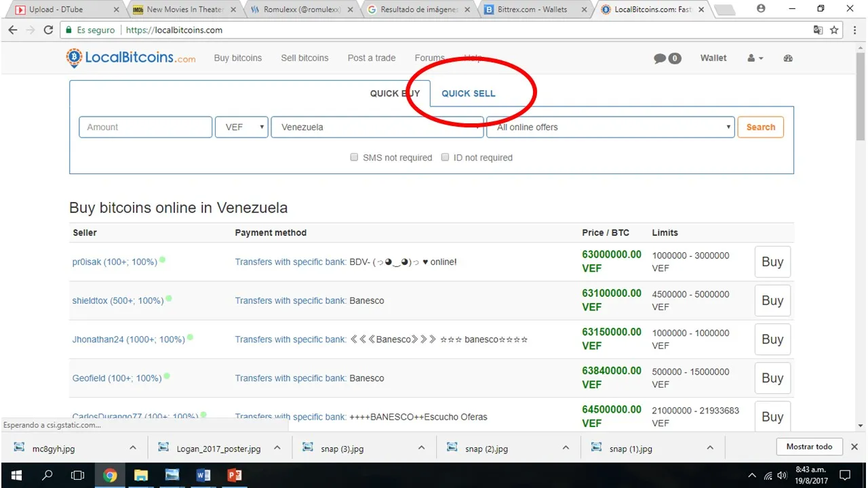Switch to Resultado de imágenes tab

tap(418, 9)
